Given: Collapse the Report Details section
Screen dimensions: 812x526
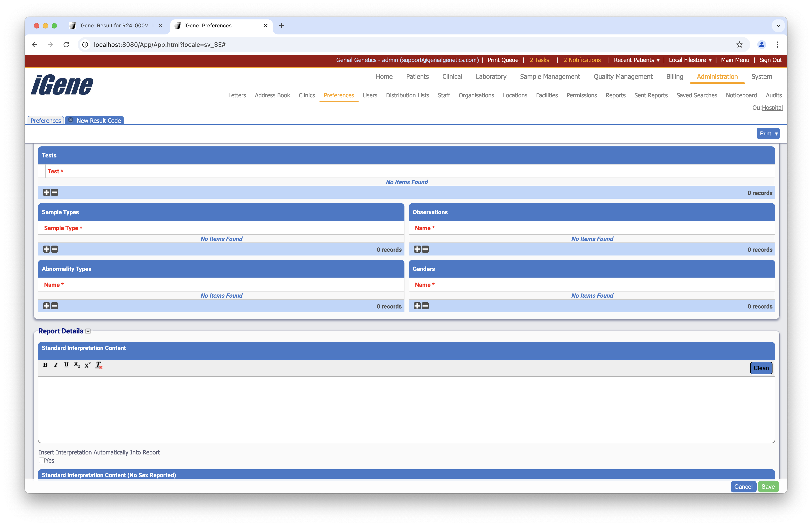Looking at the screenshot, I should (88, 331).
